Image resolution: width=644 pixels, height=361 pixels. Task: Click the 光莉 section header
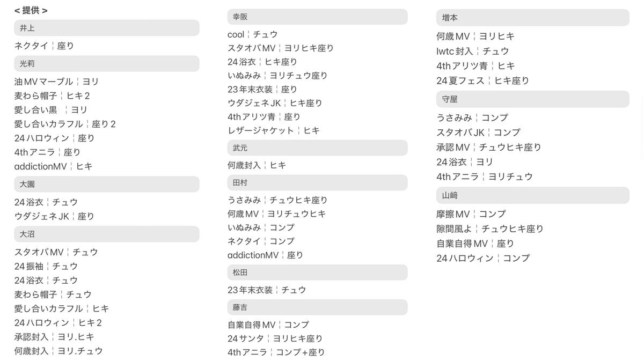click(x=107, y=63)
